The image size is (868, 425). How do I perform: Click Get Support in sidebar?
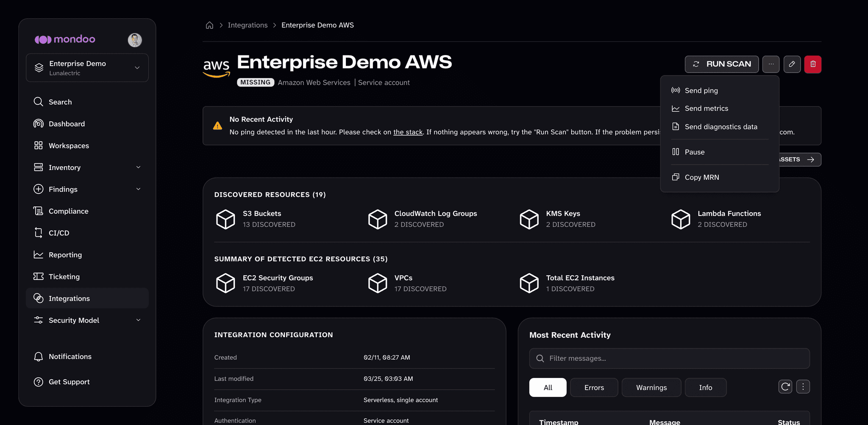(x=87, y=382)
